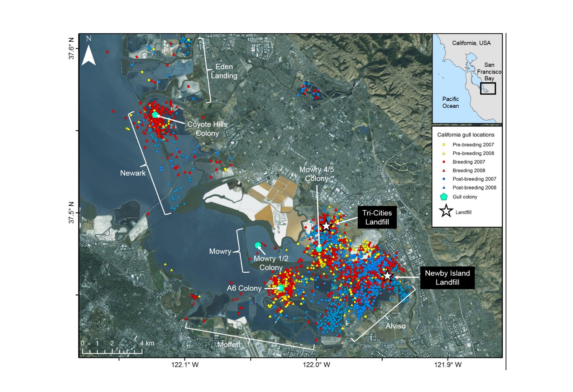Screen dimensions: 573x392
Task: Click the Post-breeding 2007 blue dot in the legend
Action: pos(444,179)
